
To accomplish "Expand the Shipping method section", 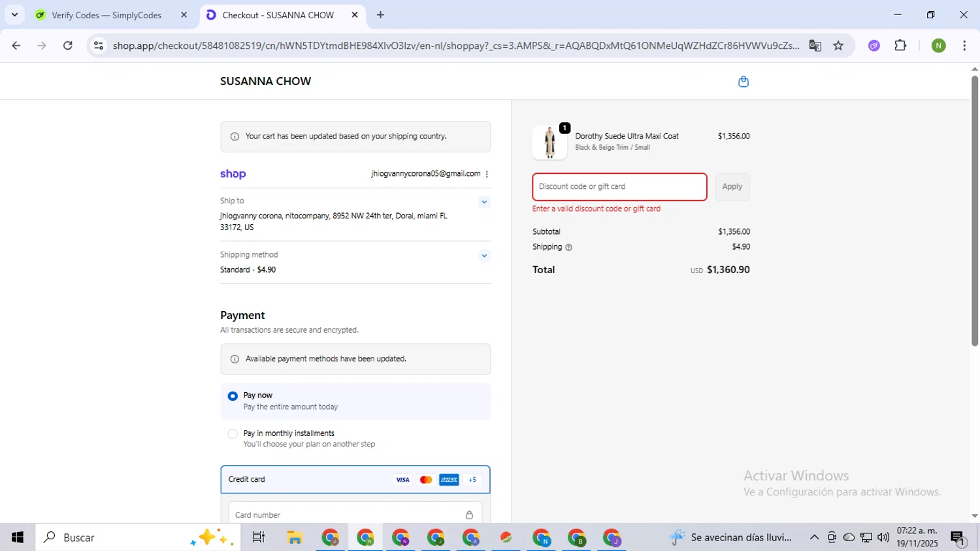I will click(484, 256).
